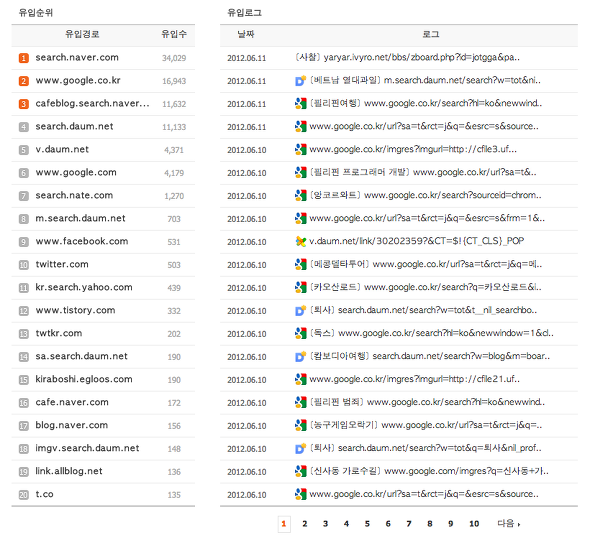Go to page 10 of the referrer log

point(474,524)
